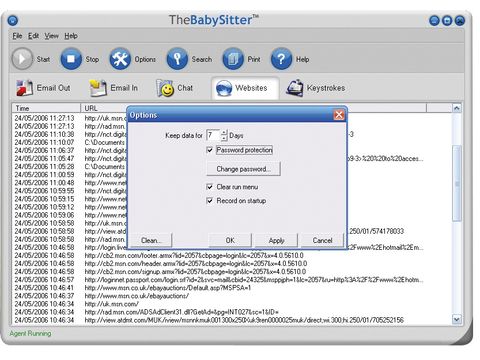Click the vertical scrollbar thumb
Image resolution: width=480 pixels, height=360 pixels.
[x=457, y=183]
